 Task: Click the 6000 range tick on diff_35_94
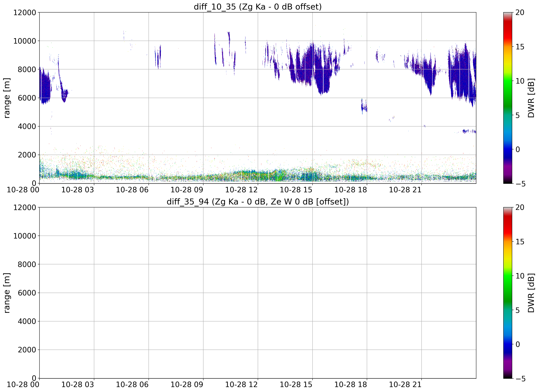coord(27,293)
